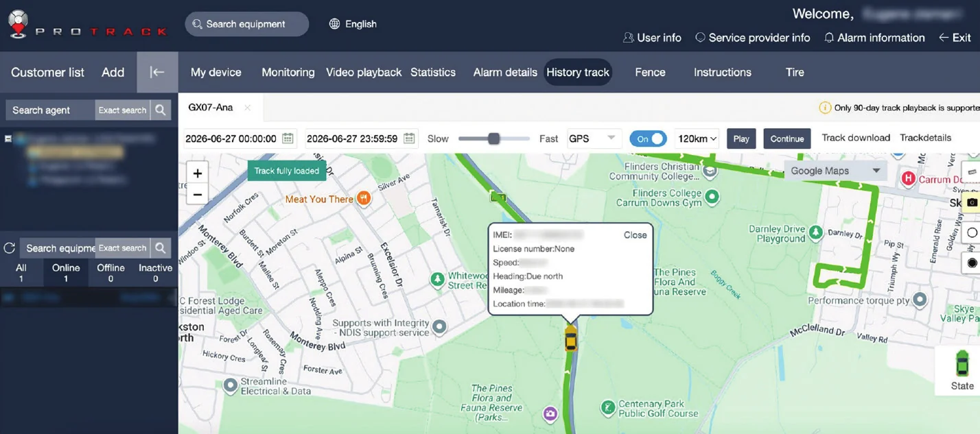Click the Alarm information bell icon
Image resolution: width=980 pixels, height=434 pixels.
pyautogui.click(x=829, y=38)
